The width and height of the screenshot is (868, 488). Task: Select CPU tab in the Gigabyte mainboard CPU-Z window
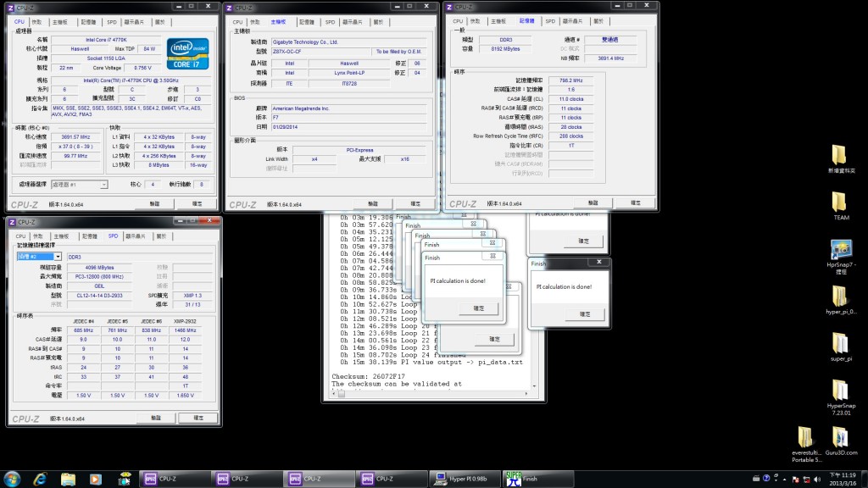pyautogui.click(x=237, y=22)
